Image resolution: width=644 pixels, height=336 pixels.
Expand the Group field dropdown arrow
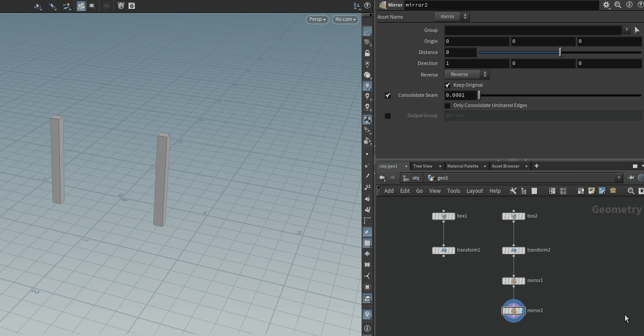[626, 30]
